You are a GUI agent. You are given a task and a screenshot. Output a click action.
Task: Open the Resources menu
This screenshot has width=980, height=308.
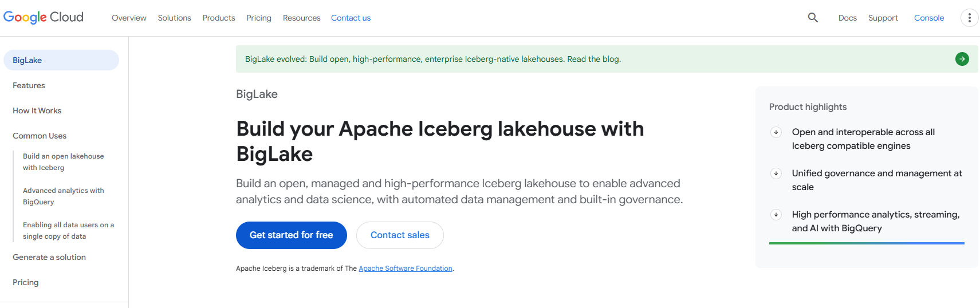(x=301, y=18)
